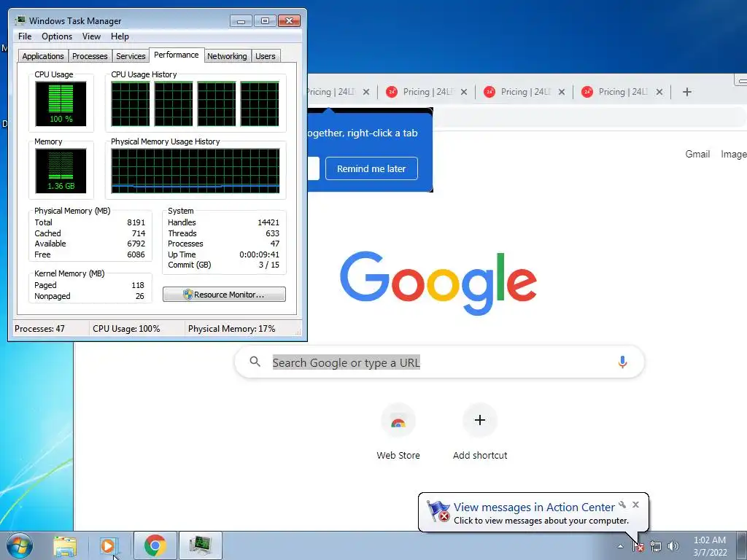Click the Task Manager title bar icon
The width and height of the screenshot is (747, 560).
[x=20, y=20]
